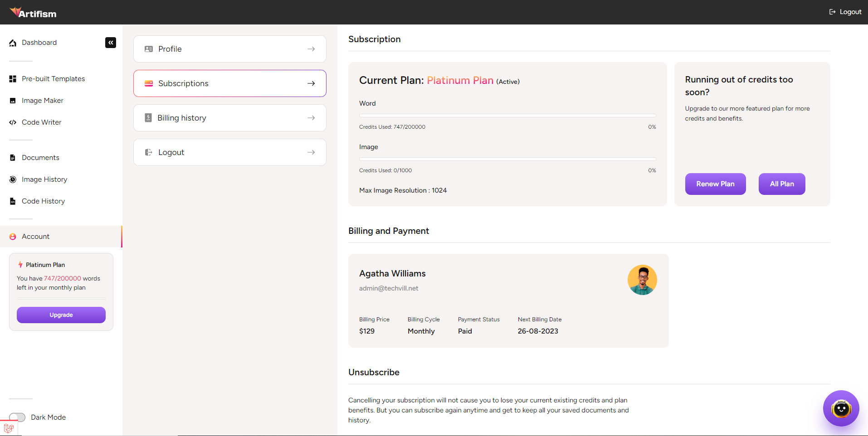Click the Pre-built Templates grid icon
Viewport: 868px width, 436px height.
13,79
